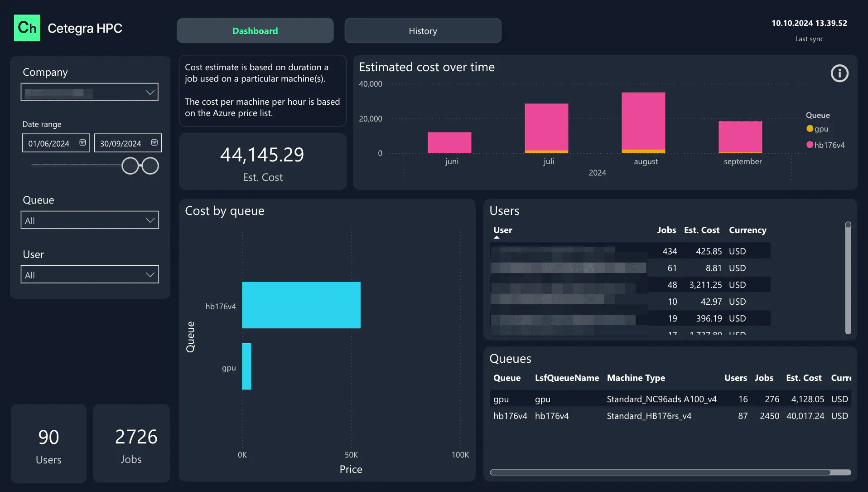Switch to the History tab
Image resolution: width=868 pixels, height=492 pixels.
pyautogui.click(x=423, y=31)
